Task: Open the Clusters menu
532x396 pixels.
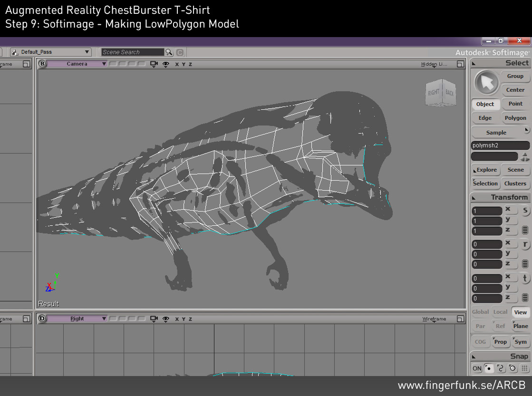Action: coord(515,183)
